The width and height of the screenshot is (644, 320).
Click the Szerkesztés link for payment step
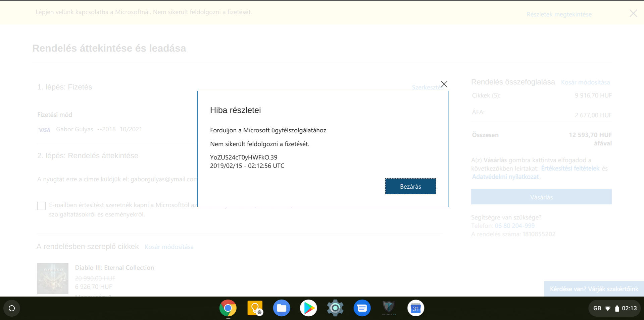click(x=428, y=87)
